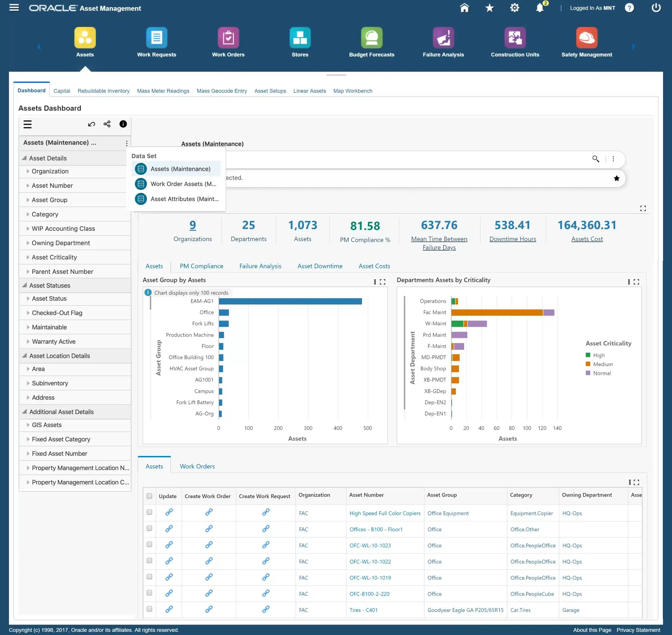Open options menu of Departments Assets by Criticality
This screenshot has height=635, width=672.
point(629,282)
